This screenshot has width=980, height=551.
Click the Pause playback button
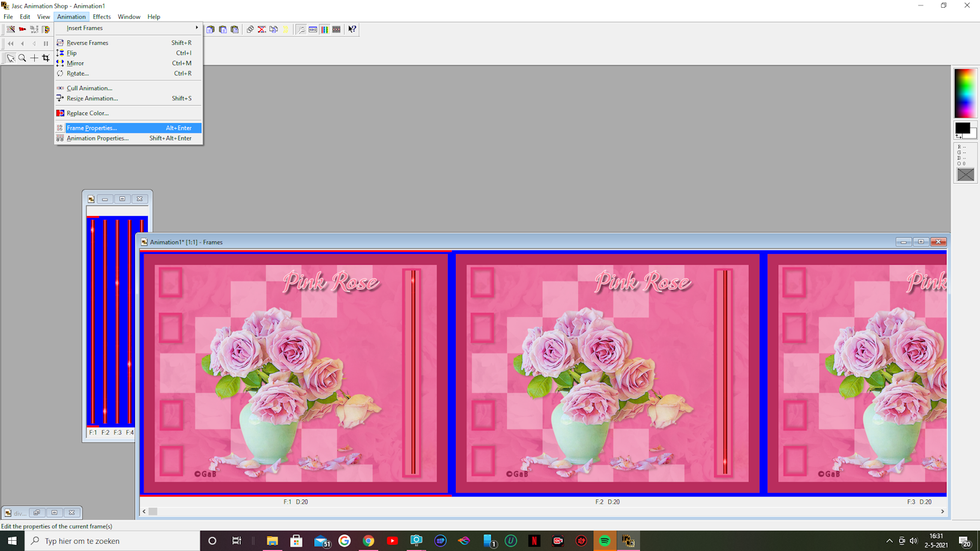[46, 44]
